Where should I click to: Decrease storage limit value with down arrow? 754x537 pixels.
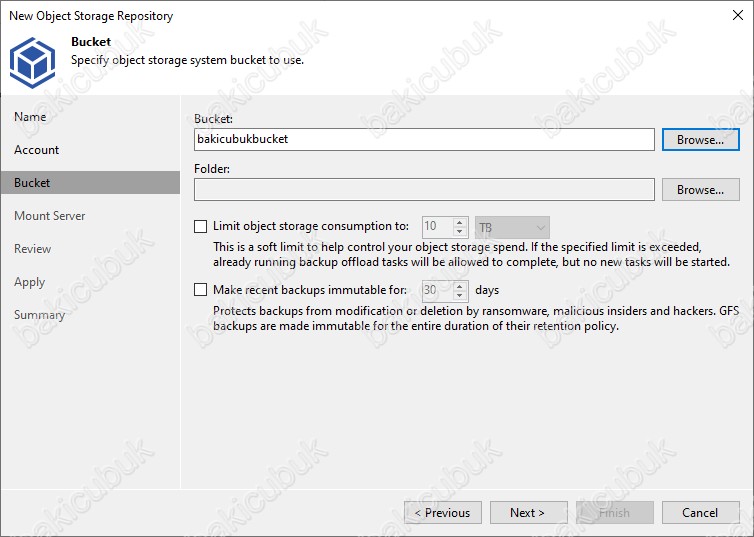pos(460,232)
